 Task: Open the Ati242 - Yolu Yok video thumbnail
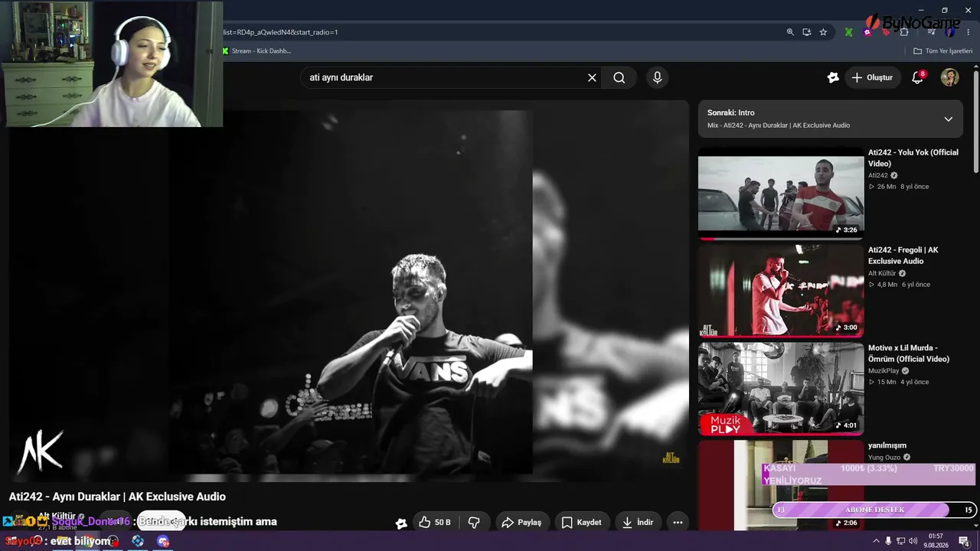781,194
